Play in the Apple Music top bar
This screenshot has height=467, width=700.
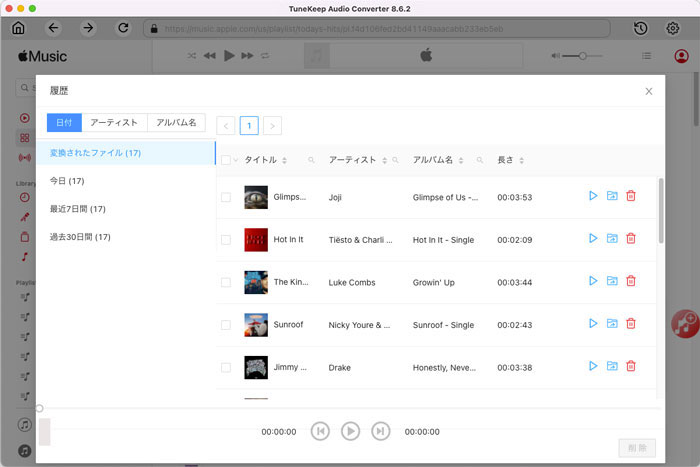point(229,56)
